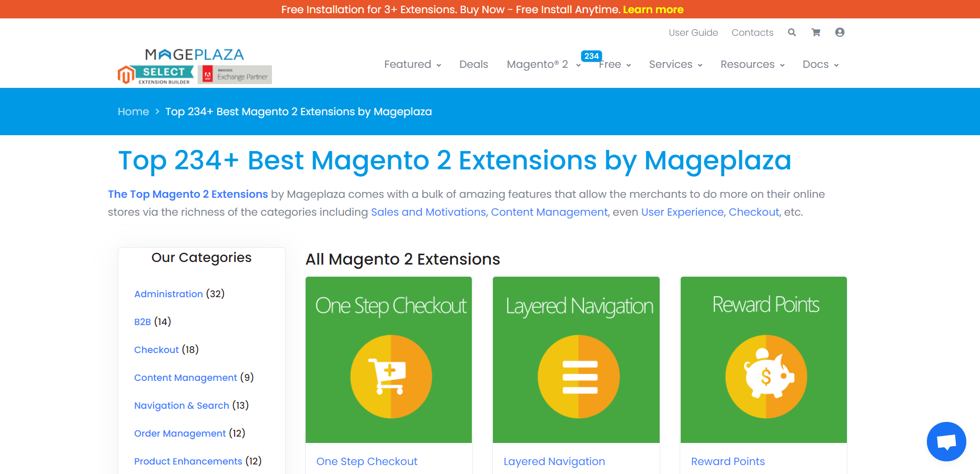This screenshot has height=474, width=980.
Task: Select Product Enhancements category
Action: [x=188, y=461]
